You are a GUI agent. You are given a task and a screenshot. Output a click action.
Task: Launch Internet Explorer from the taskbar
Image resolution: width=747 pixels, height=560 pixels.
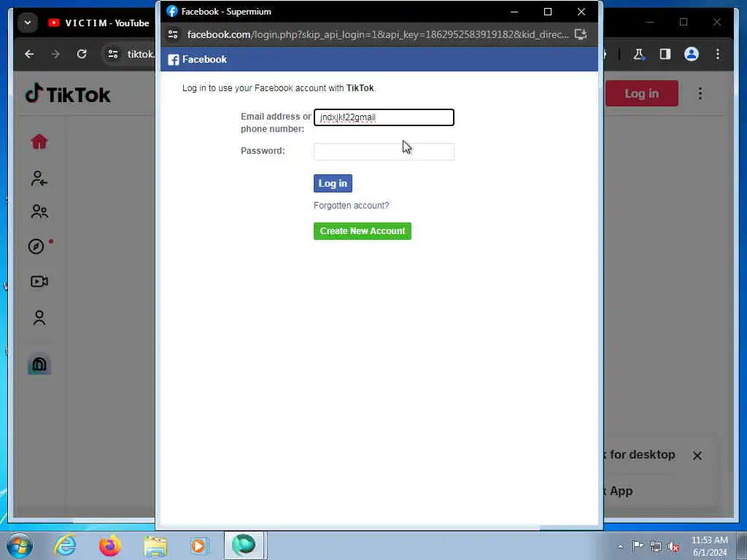point(65,545)
